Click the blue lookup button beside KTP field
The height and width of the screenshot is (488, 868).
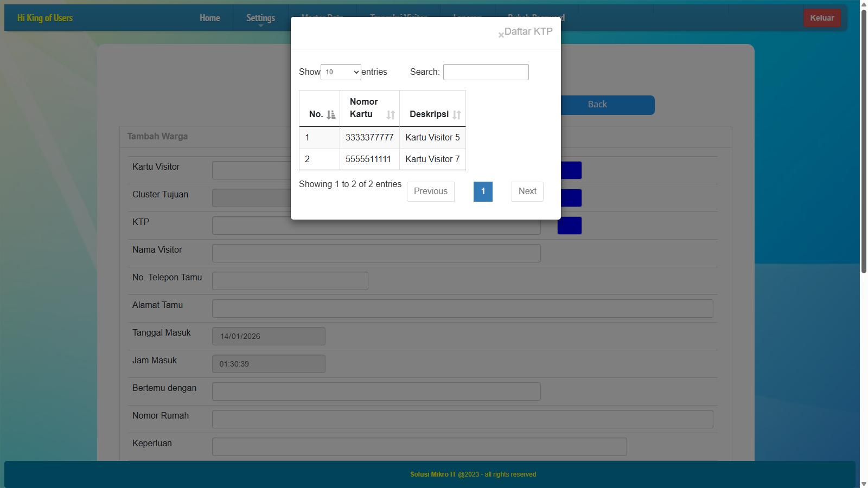pyautogui.click(x=570, y=226)
